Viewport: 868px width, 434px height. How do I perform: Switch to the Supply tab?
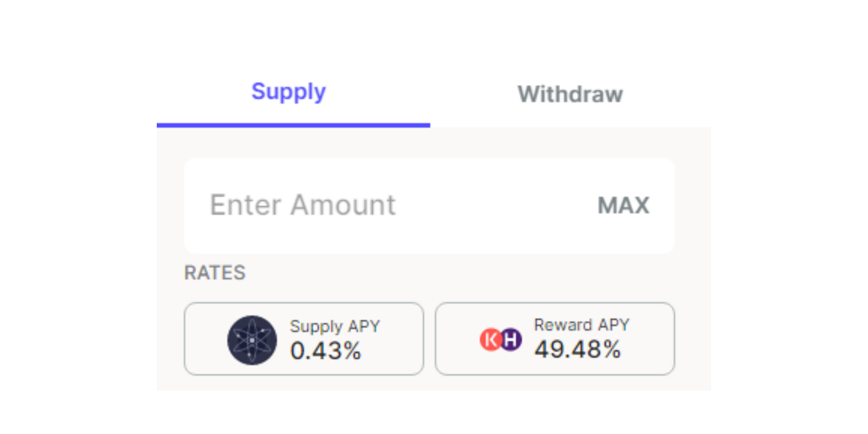pos(289,92)
